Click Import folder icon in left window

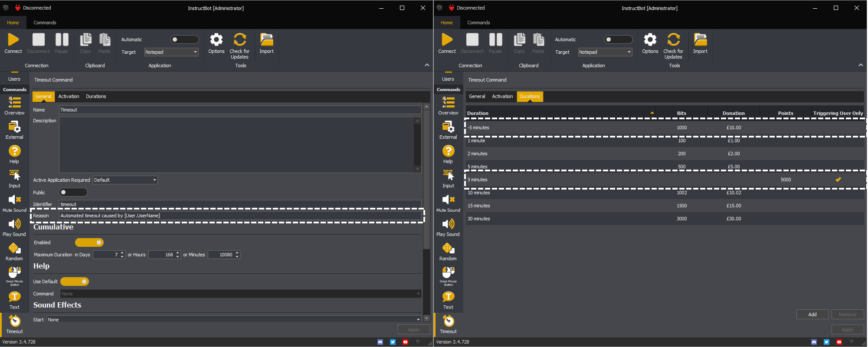pyautogui.click(x=266, y=40)
